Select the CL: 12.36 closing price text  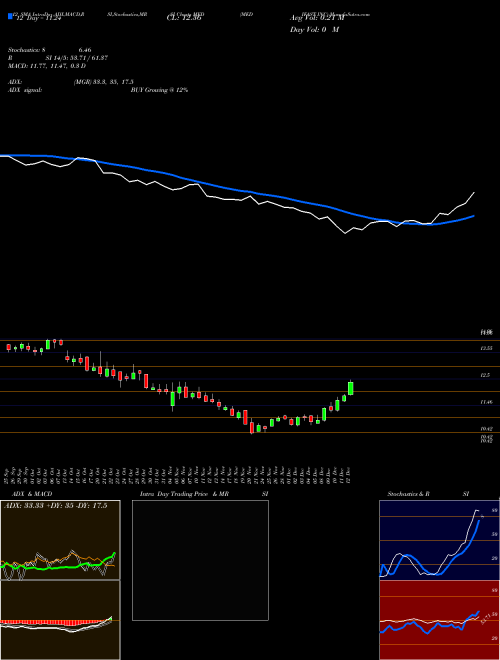point(185,18)
